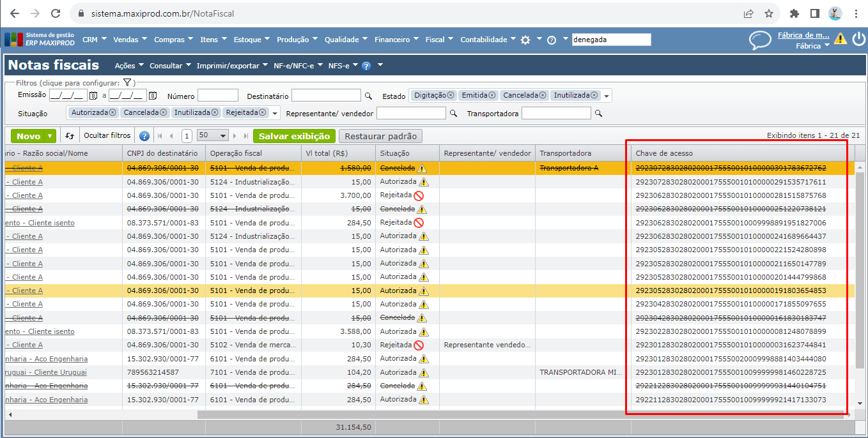Image resolution: width=868 pixels, height=438 pixels.
Task: Remove the Rejeitada tag from Situação filter
Action: (x=264, y=112)
